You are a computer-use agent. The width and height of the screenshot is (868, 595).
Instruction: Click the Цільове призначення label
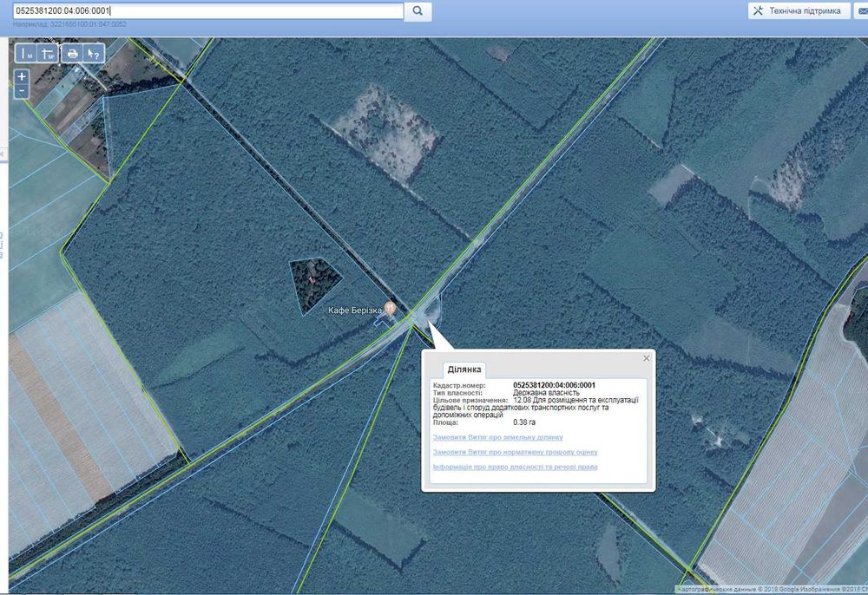470,400
